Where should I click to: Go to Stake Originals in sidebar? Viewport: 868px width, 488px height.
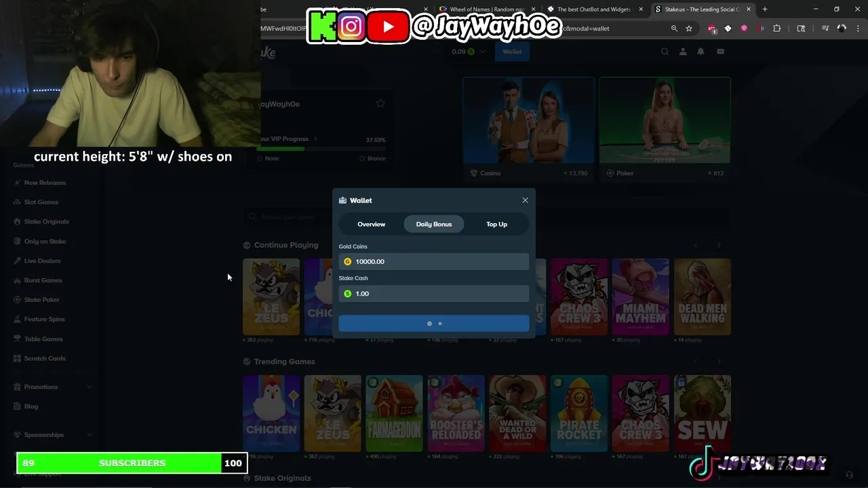coord(46,222)
